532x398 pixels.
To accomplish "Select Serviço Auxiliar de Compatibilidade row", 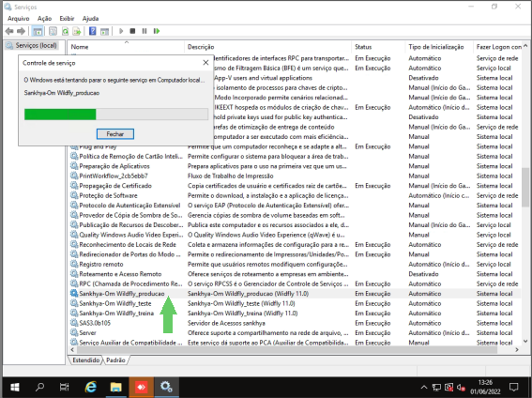I will coord(295,342).
